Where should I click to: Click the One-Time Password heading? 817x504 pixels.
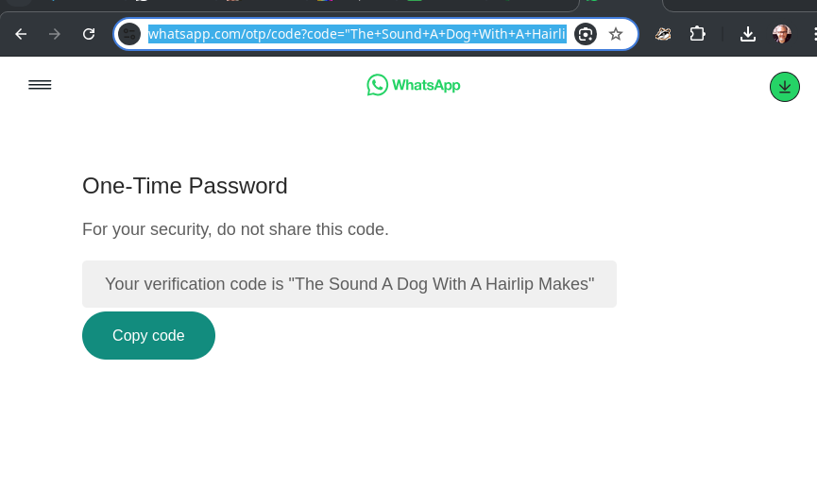pos(185,186)
